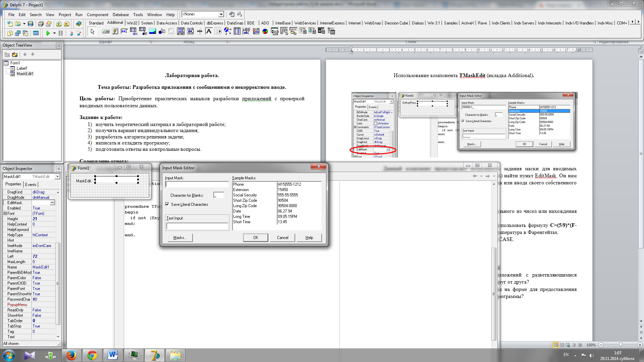Pick the ScrollBox component icon

tap(181, 32)
